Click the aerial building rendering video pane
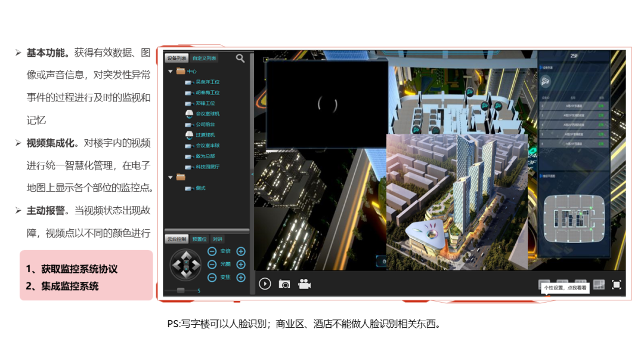This screenshot has width=644, height=363. [457, 202]
